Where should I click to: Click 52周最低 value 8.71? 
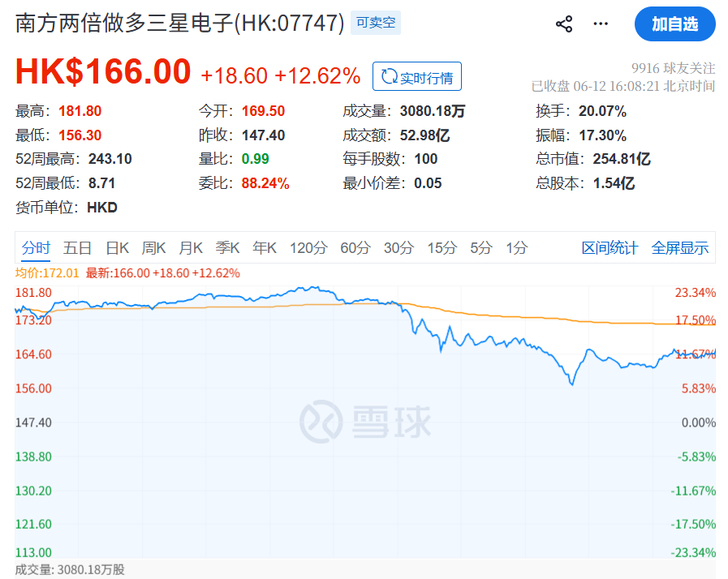click(101, 182)
